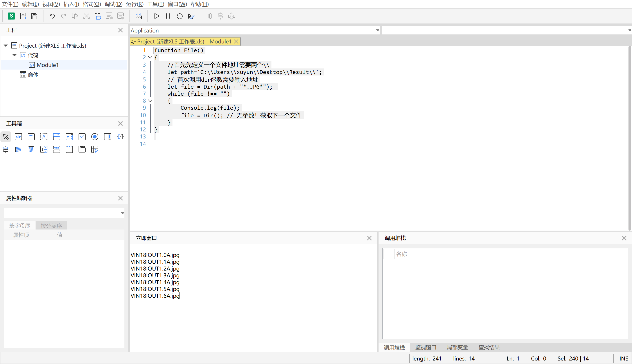This screenshot has width=632, height=364.
Task: Click the Undo arrow icon
Action: point(52,16)
